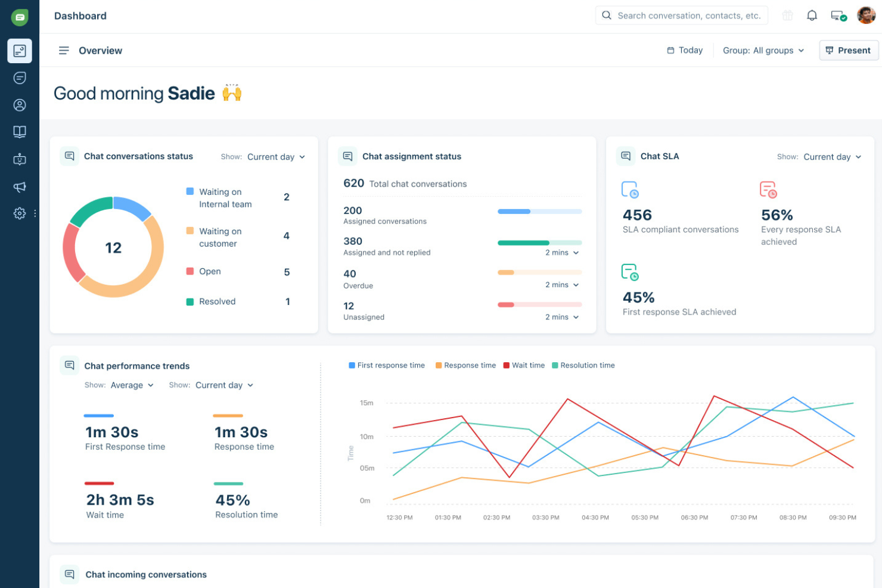Open the Overview hamburger menu

(x=64, y=50)
